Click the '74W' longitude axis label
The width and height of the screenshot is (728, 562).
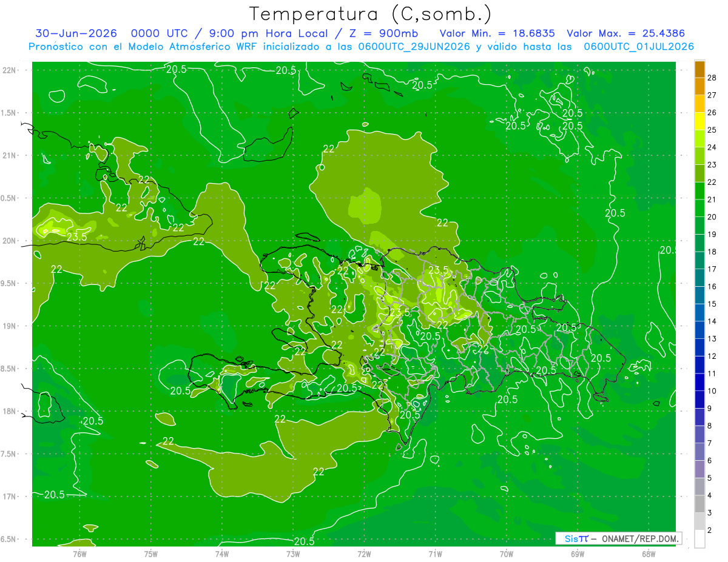point(222,554)
